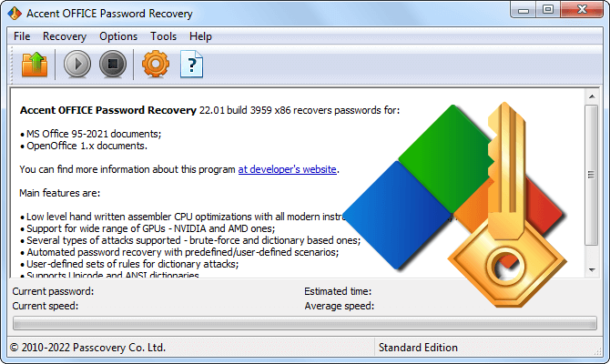Click the scrollbar down arrow
This screenshot has width=610, height=364.
592,270
